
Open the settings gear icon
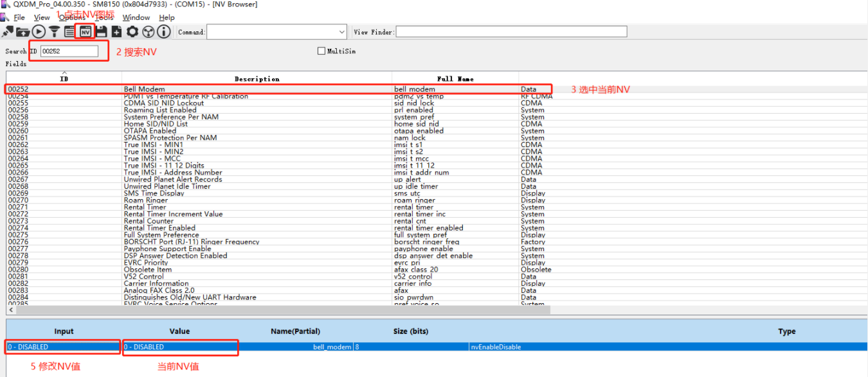[132, 31]
